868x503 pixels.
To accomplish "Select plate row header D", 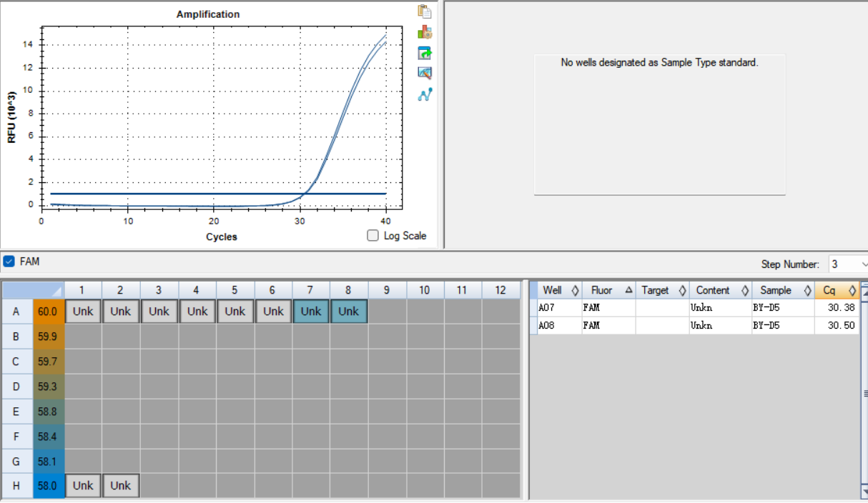I will (x=16, y=386).
